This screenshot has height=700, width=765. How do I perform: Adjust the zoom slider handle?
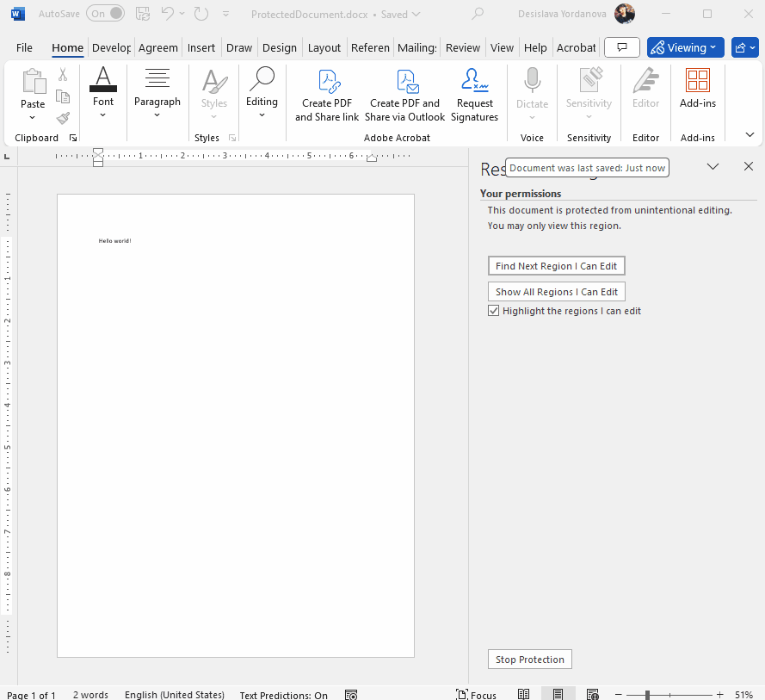pyautogui.click(x=646, y=695)
